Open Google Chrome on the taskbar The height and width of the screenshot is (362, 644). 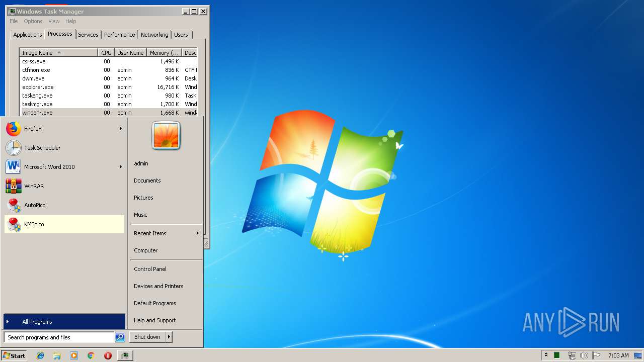91,355
